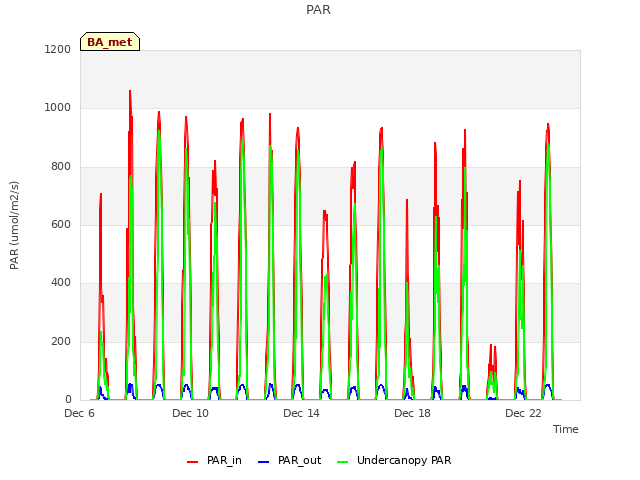Image resolution: width=640 pixels, height=480 pixels.
Task: Toggle the Undercanopy PAR series in the legend
Action: (394, 460)
